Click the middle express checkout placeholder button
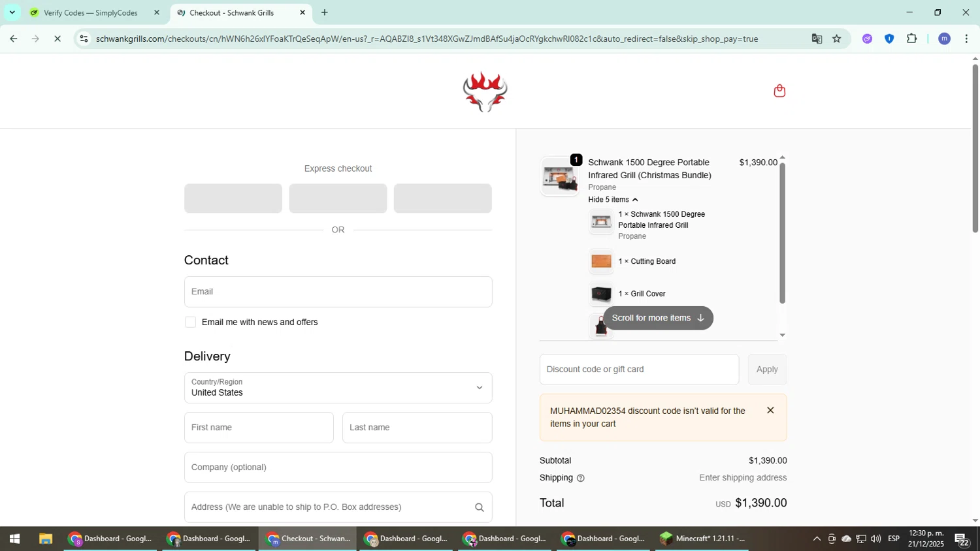This screenshot has width=980, height=551. coord(338,198)
